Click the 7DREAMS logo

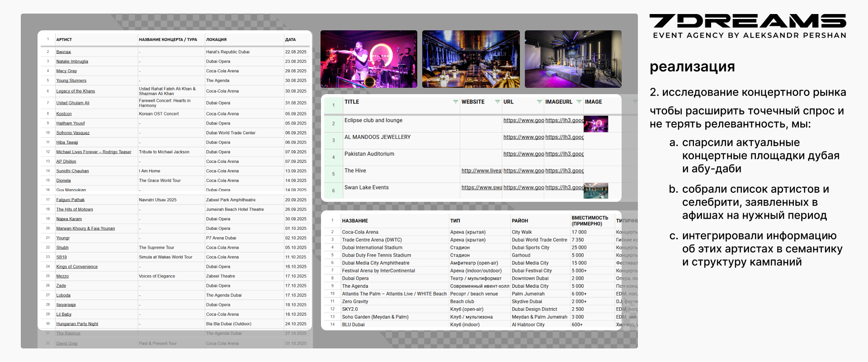tap(748, 26)
